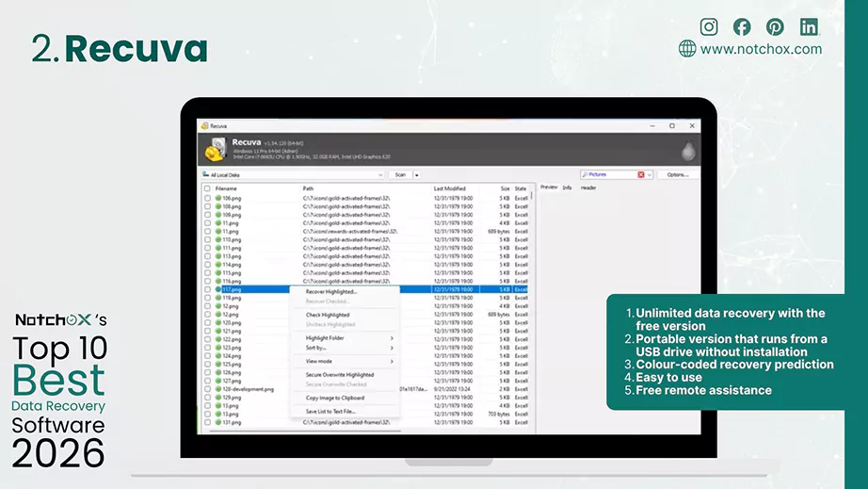The height and width of the screenshot is (489, 868).
Task: Switch to the Info tab
Action: [567, 187]
